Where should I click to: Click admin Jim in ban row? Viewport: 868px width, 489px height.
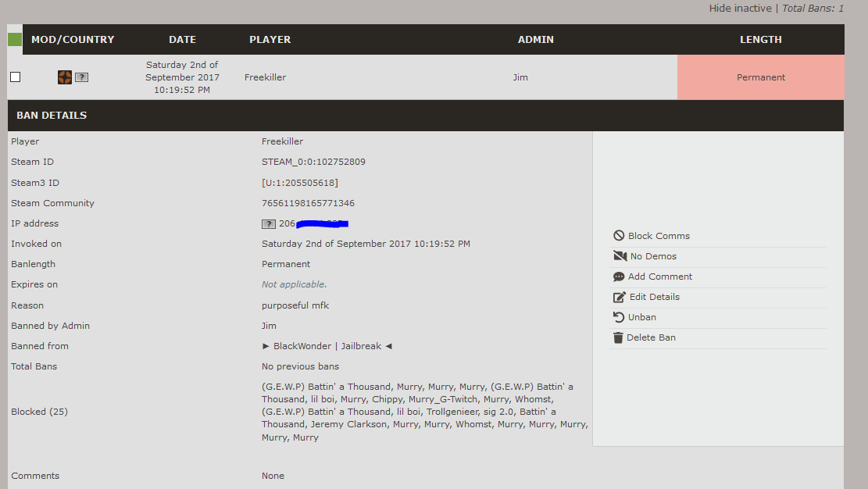click(x=520, y=77)
